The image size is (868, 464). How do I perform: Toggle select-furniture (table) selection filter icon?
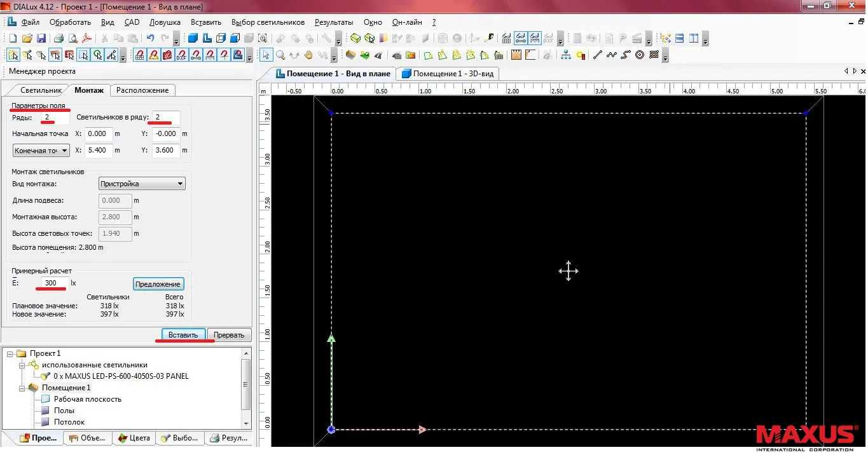[55, 55]
